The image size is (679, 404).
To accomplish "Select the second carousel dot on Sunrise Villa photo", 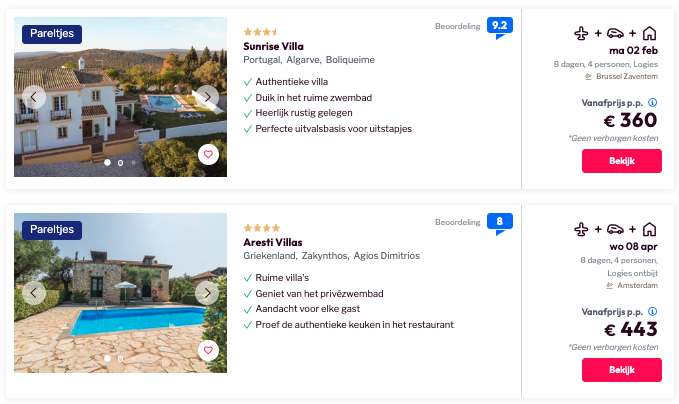I will click(x=120, y=162).
